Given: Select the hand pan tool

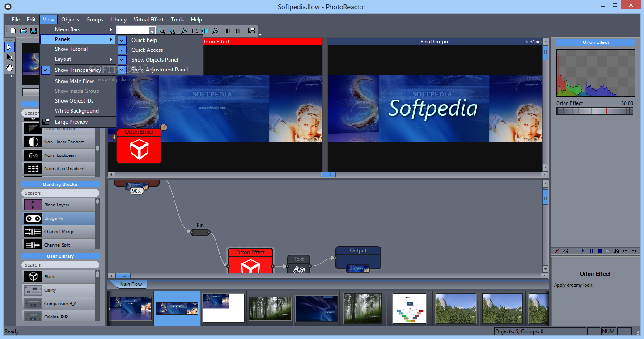Looking at the screenshot, I should coord(9,68).
